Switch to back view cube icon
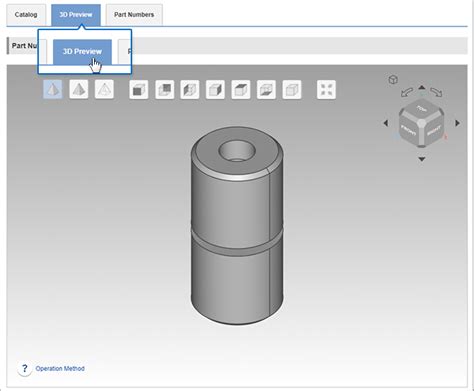 (164, 90)
